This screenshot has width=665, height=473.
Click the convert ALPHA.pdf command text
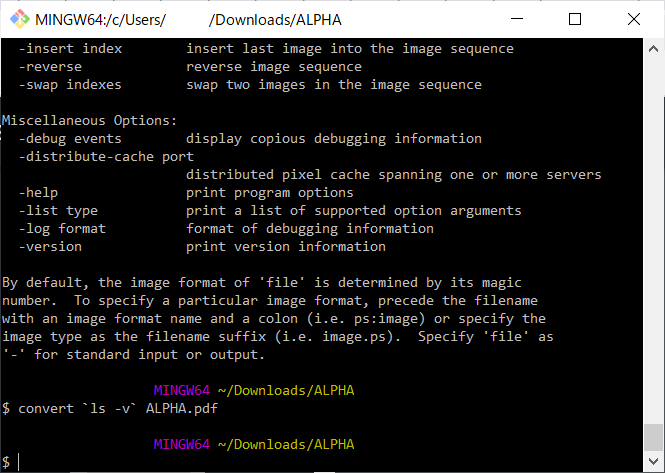[x=112, y=408]
